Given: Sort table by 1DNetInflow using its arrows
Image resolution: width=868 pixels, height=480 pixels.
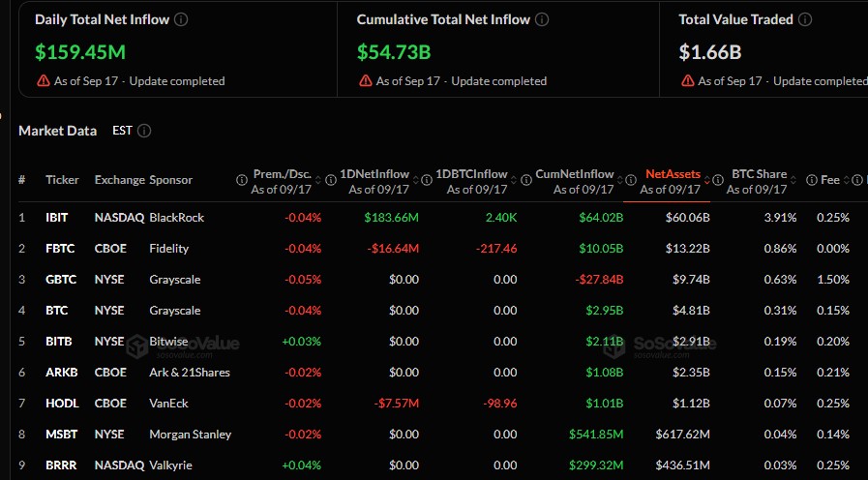Looking at the screenshot, I should tap(415, 181).
